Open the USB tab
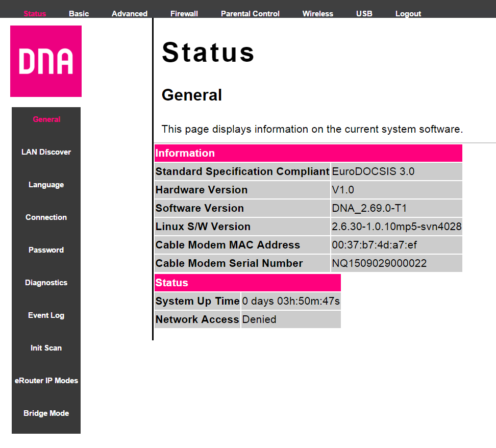The image size is (496, 448). point(364,14)
